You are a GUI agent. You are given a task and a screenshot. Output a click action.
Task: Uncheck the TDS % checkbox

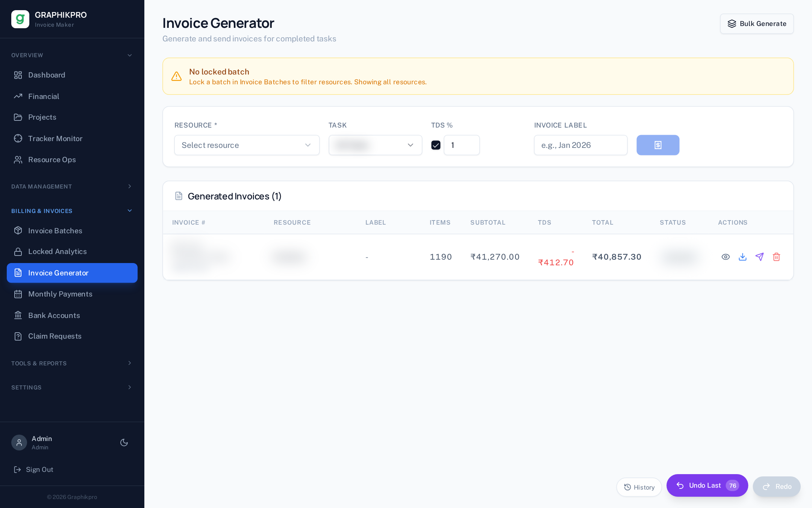pyautogui.click(x=436, y=145)
